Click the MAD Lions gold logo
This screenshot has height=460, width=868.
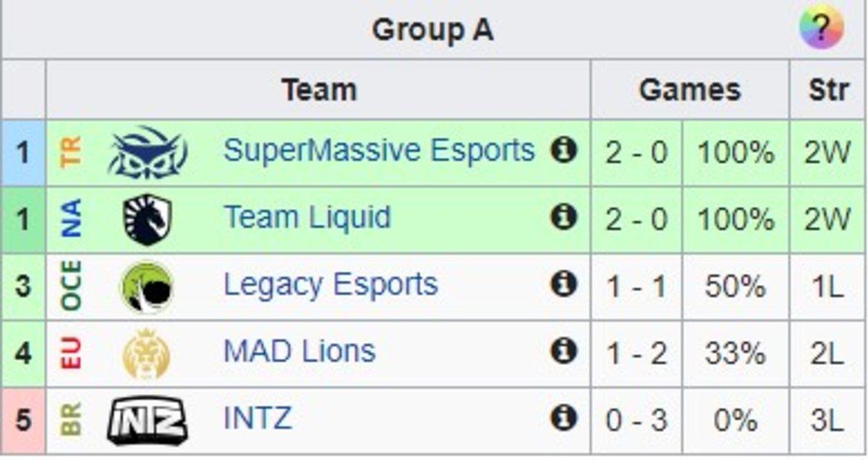[147, 354]
